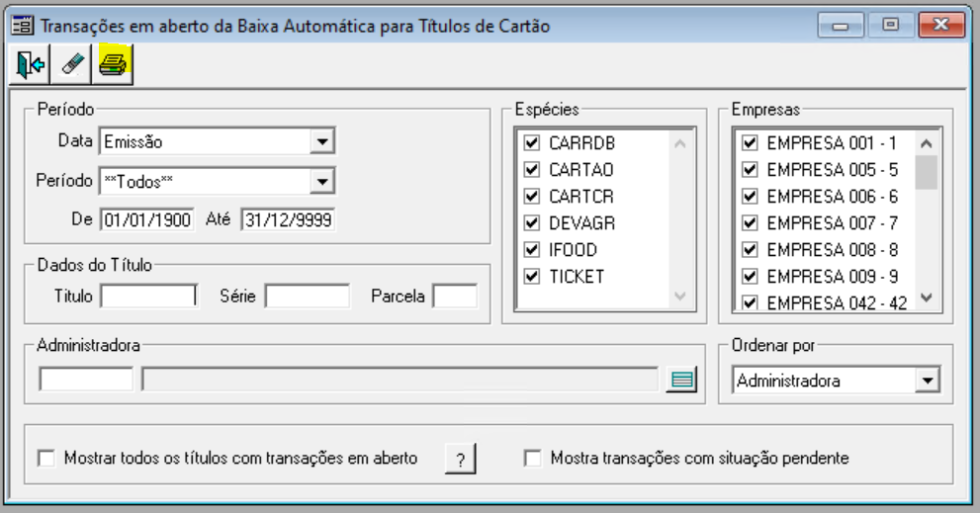The image size is (980, 513).
Task: Click Espécies list scroll down arrow
Action: 680,297
